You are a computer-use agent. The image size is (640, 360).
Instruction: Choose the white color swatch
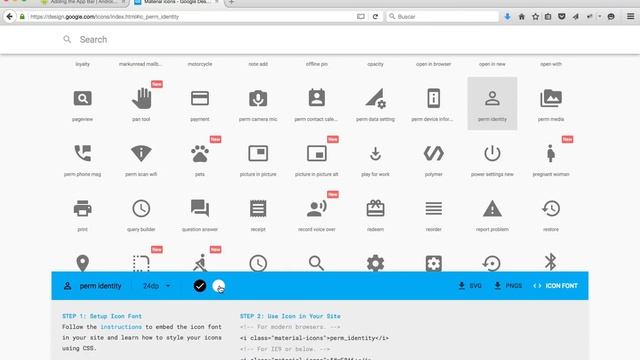click(x=218, y=286)
